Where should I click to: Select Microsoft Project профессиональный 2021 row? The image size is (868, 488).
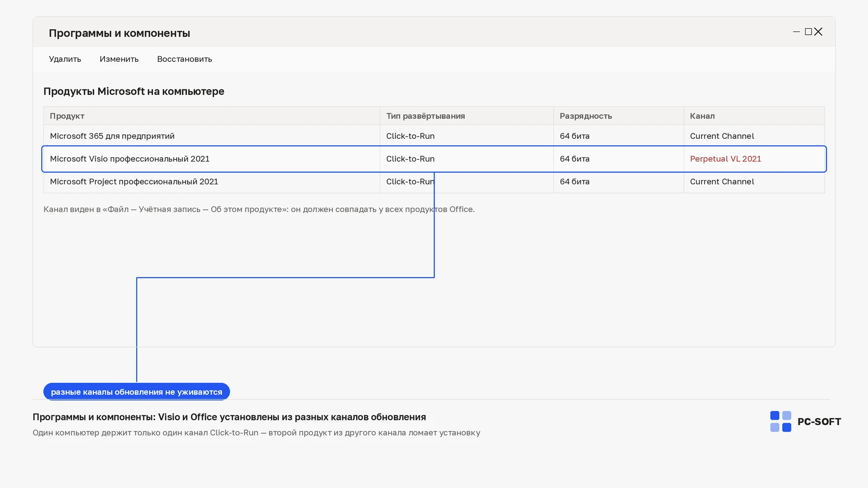point(434,182)
